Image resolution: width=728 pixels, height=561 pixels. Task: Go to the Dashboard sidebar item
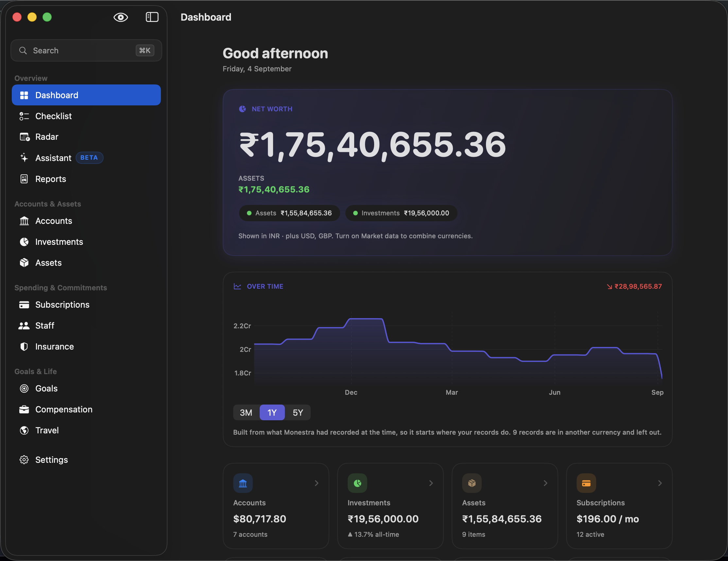[x=86, y=95]
